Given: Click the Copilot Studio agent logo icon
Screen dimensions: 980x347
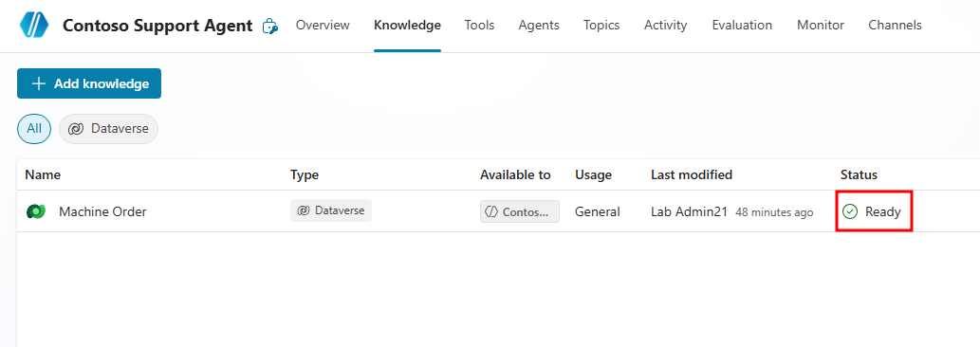Looking at the screenshot, I should pos(34,25).
